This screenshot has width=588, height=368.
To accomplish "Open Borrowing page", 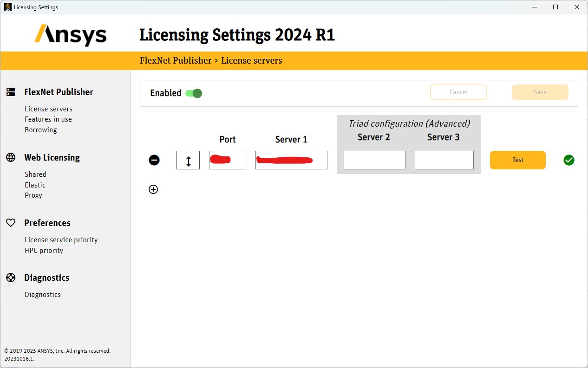I will 41,130.
